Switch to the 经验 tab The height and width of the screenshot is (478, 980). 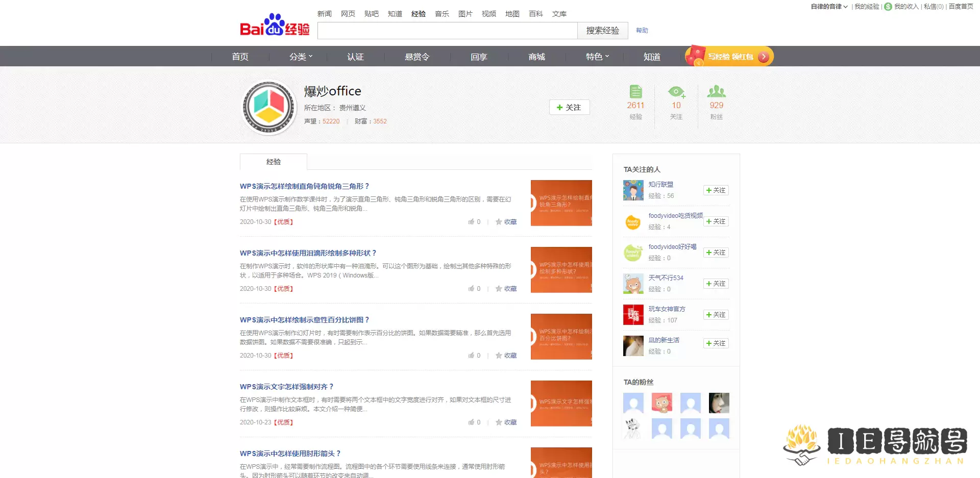click(x=274, y=162)
